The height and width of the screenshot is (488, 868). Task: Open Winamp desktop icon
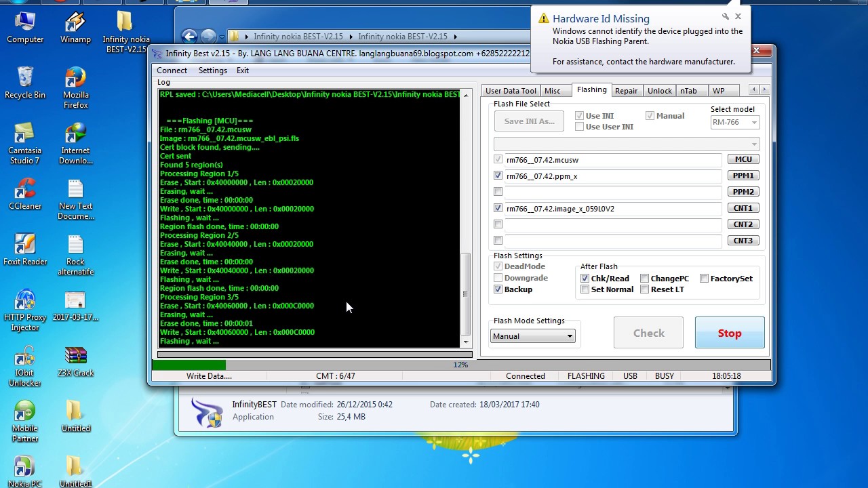[x=75, y=27]
